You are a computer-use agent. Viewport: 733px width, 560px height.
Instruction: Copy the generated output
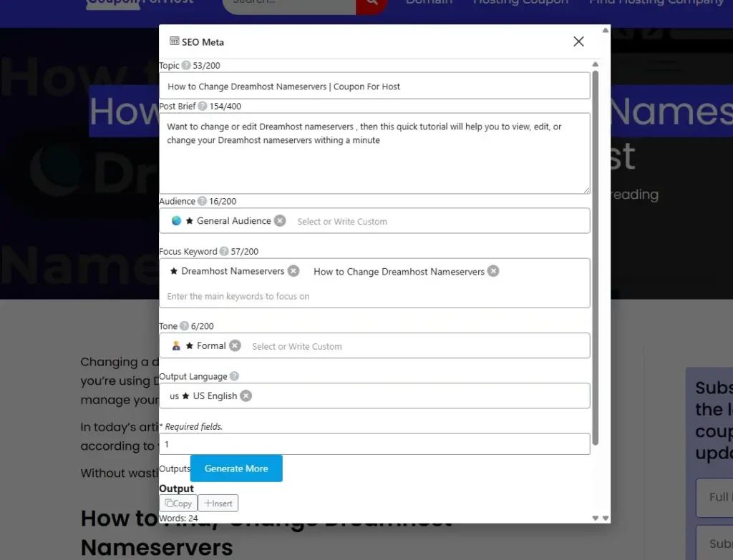point(178,503)
